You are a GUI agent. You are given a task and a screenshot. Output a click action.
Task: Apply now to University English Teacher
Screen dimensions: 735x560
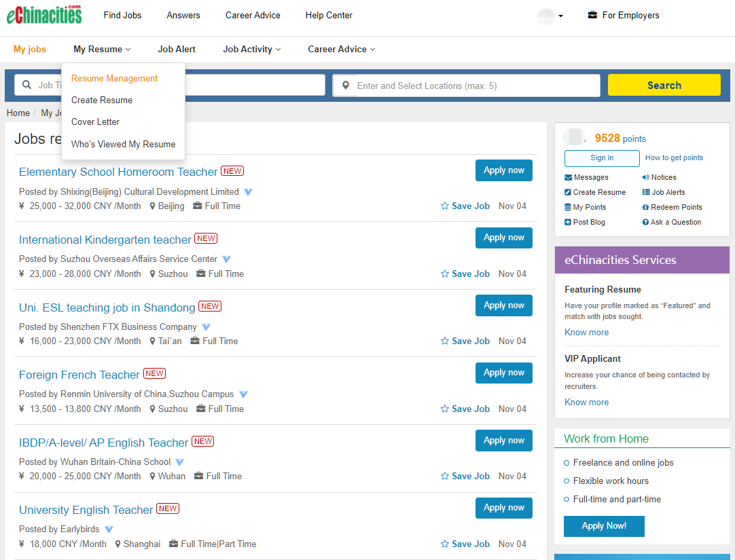point(504,508)
